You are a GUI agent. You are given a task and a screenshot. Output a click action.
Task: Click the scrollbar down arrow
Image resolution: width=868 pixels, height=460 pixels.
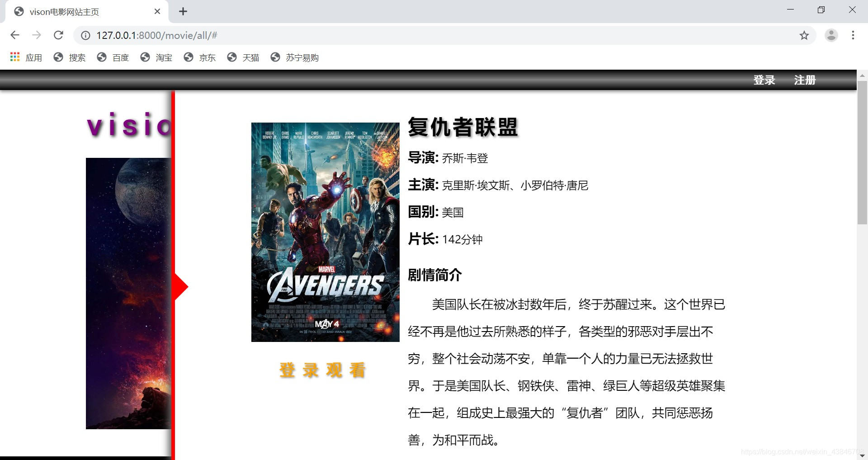click(862, 455)
